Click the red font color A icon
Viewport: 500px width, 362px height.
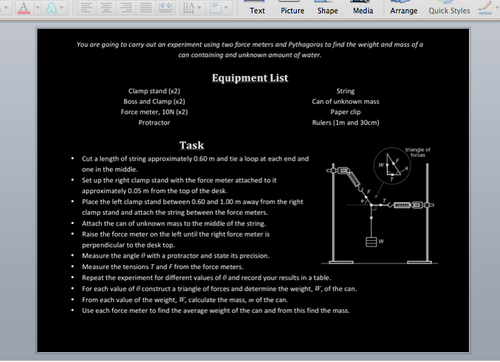point(23,7)
